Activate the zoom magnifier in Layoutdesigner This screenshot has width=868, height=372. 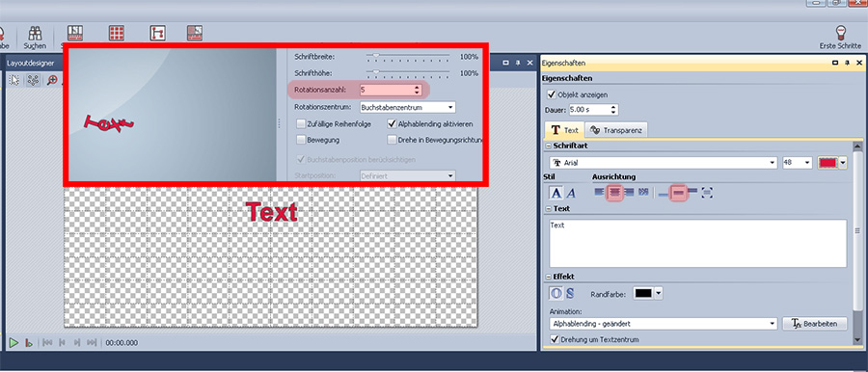pyautogui.click(x=52, y=80)
